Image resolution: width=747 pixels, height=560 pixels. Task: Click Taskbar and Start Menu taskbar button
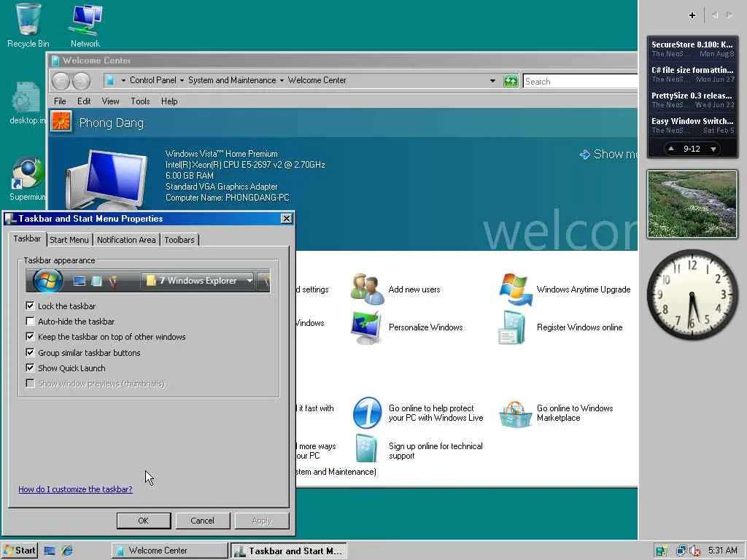click(x=289, y=551)
